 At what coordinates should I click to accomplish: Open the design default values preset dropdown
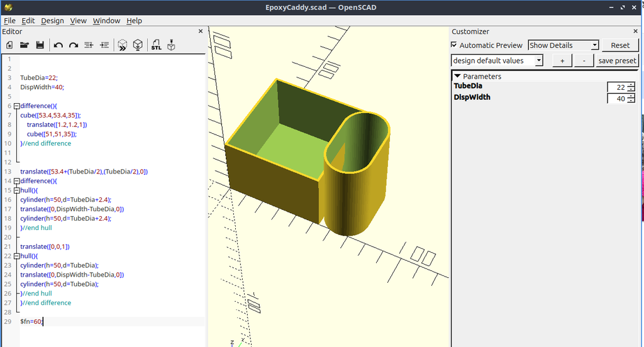click(497, 61)
